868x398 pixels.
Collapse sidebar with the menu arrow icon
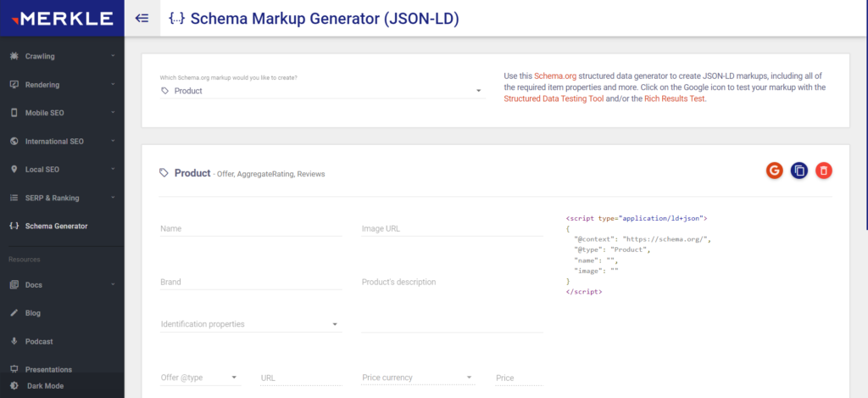point(142,19)
